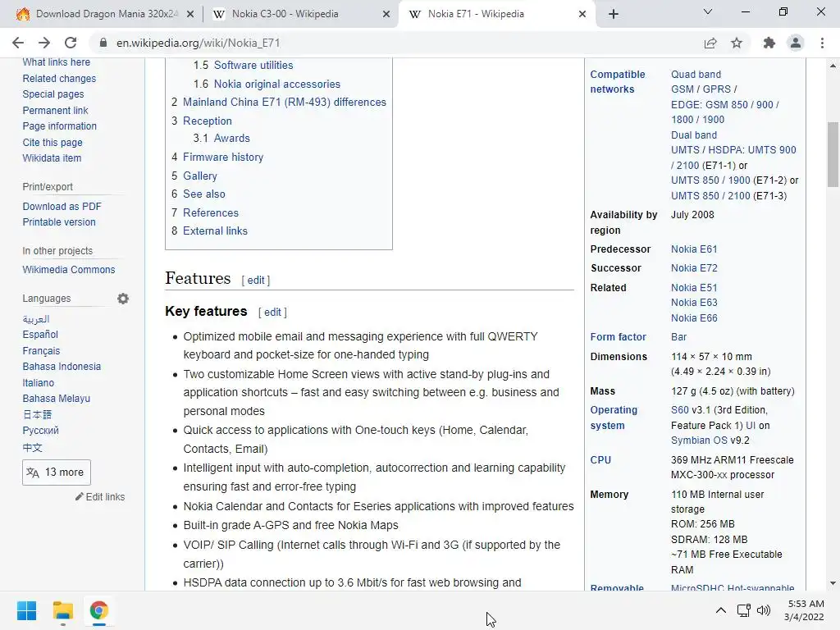This screenshot has height=630, width=840.
Task: Open the volume tray icon
Action: [764, 610]
